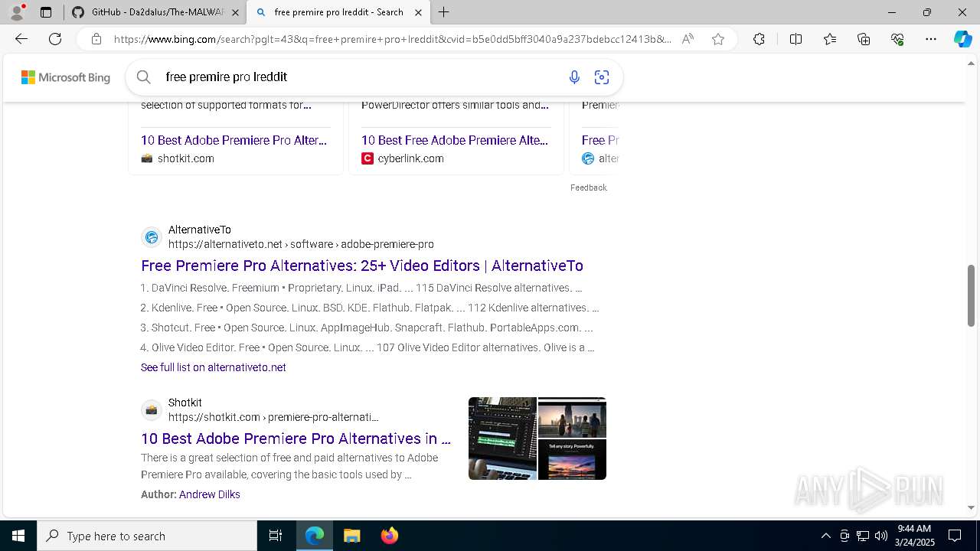
Task: Open the clock showing 9:44 AM
Action: pos(914,536)
